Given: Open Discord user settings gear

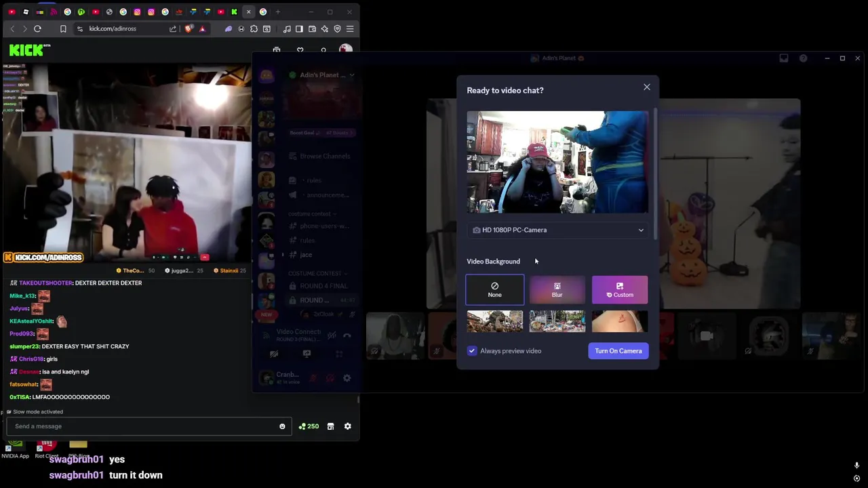Looking at the screenshot, I should pos(347,378).
